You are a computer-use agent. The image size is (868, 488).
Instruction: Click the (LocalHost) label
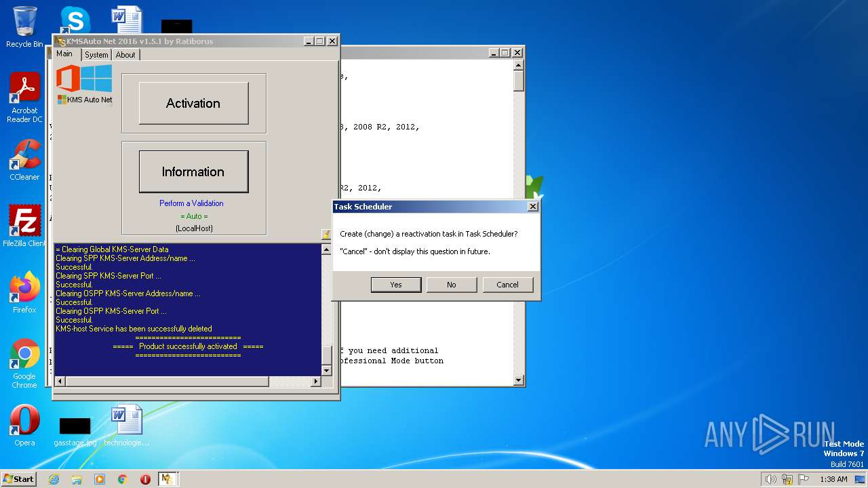pyautogui.click(x=194, y=228)
